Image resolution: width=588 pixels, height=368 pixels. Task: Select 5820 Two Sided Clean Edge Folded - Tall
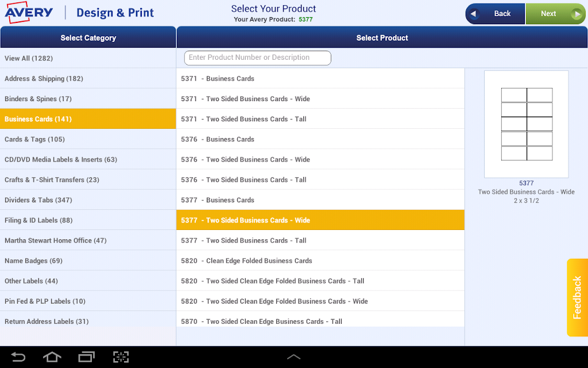point(320,281)
